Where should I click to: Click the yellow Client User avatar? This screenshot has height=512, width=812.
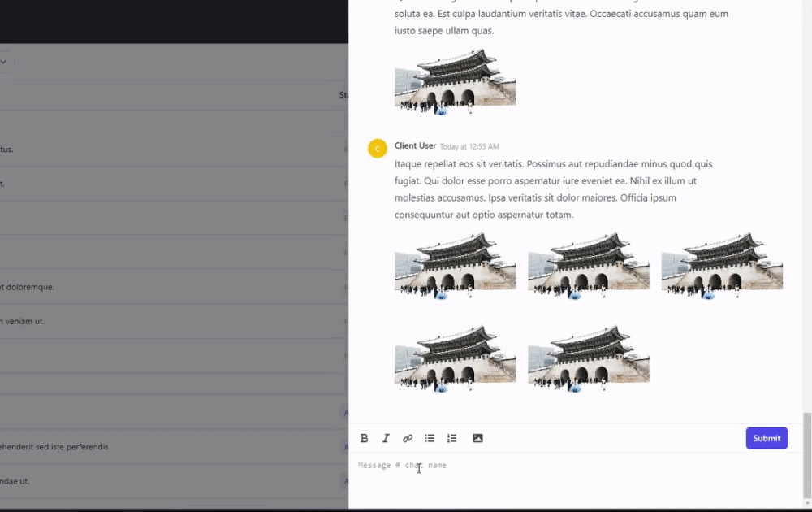tap(377, 148)
